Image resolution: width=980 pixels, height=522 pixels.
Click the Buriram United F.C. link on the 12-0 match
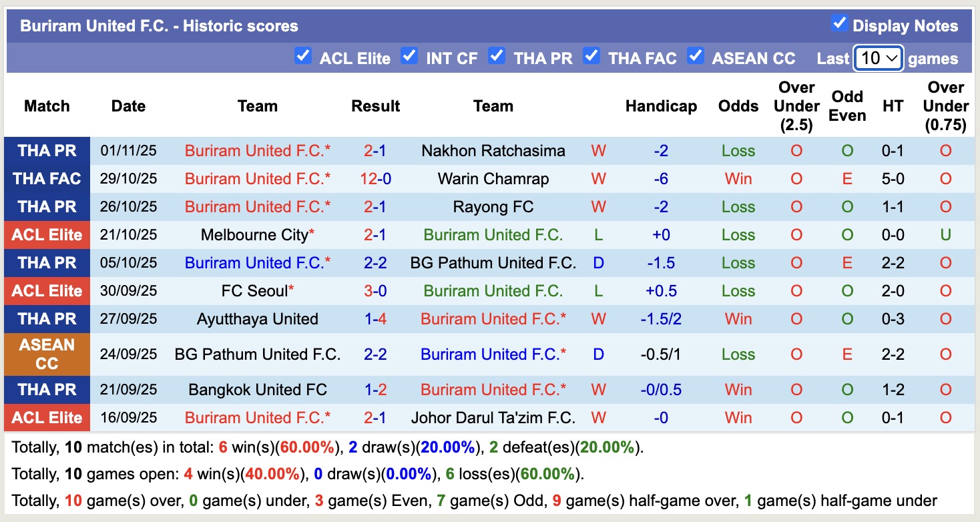[257, 179]
